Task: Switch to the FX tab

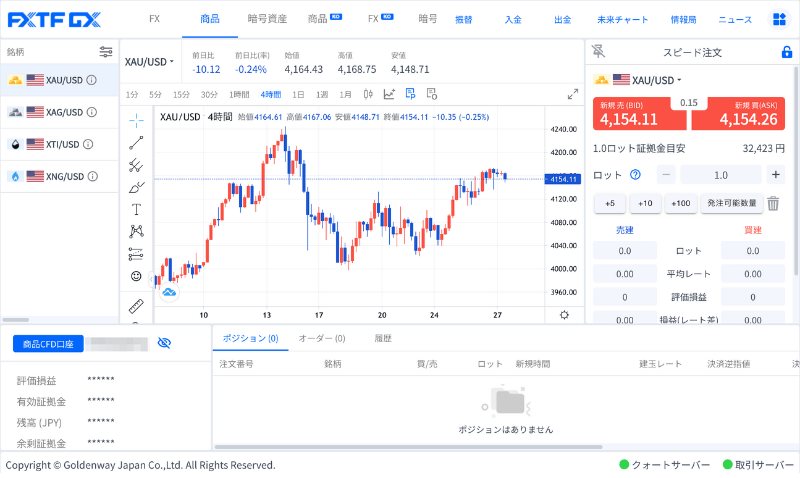Action: pos(155,19)
